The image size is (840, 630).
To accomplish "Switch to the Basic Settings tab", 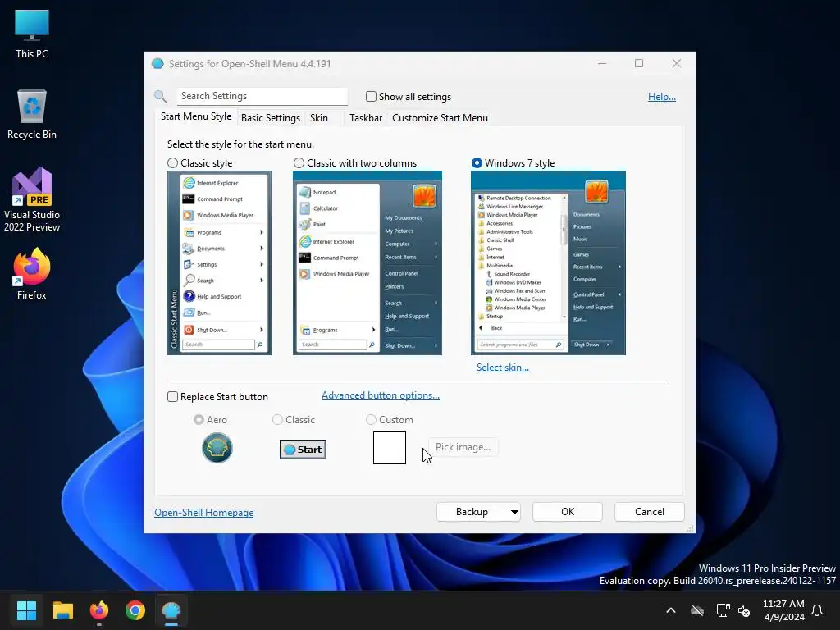I will point(271,118).
